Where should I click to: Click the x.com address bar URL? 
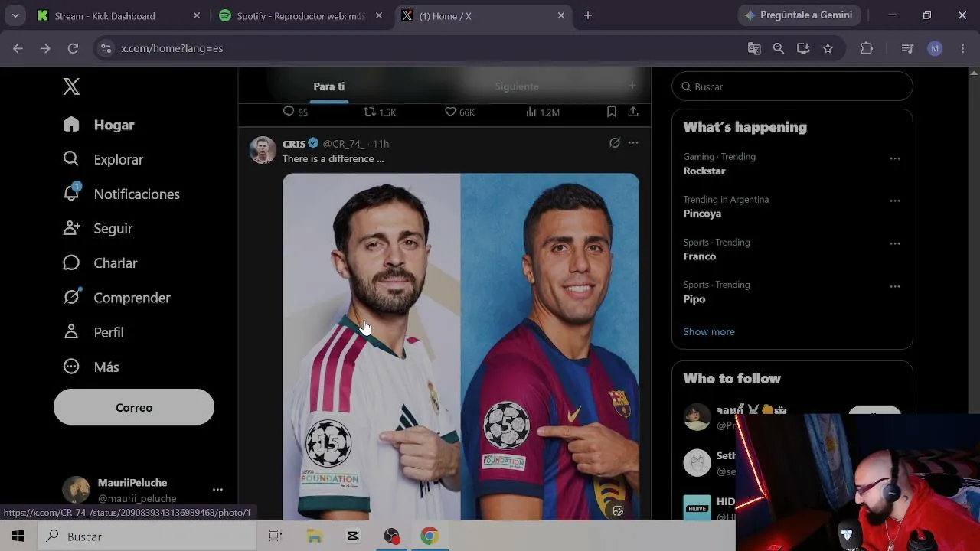coord(172,48)
